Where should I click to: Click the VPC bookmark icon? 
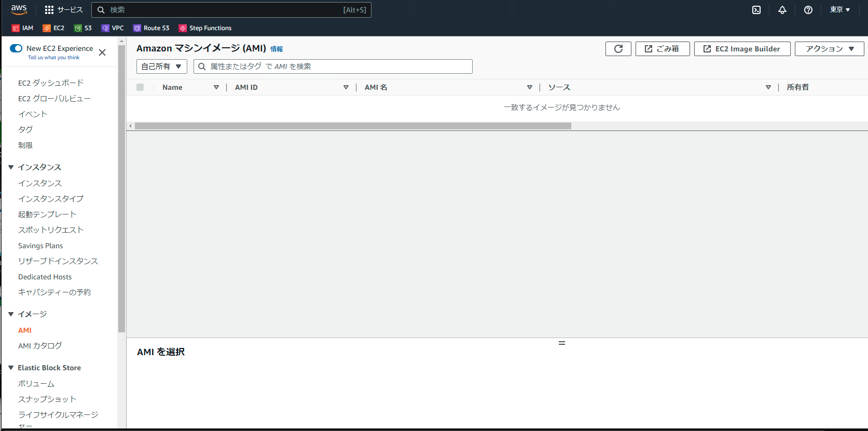(105, 28)
